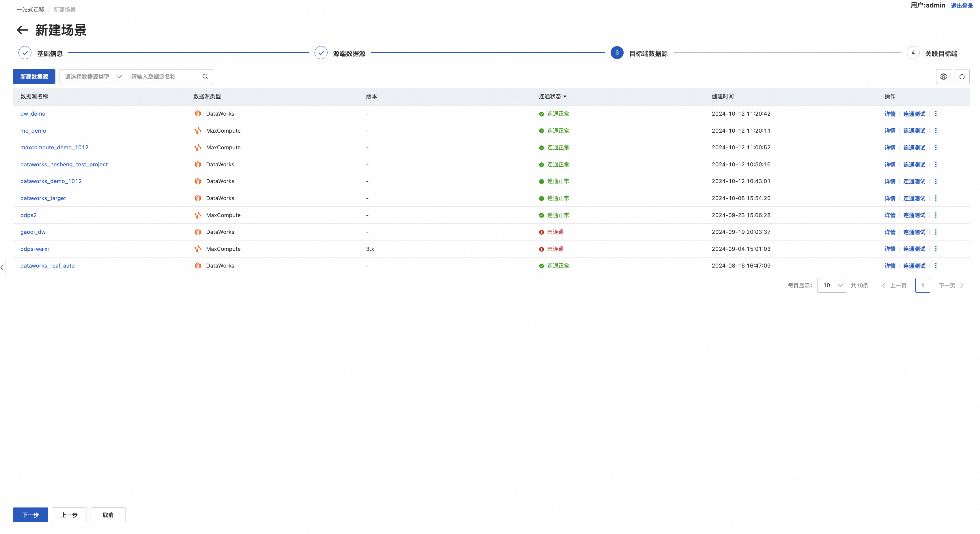Open dataworks_target link
Image resolution: width=980 pixels, height=534 pixels.
pyautogui.click(x=43, y=198)
